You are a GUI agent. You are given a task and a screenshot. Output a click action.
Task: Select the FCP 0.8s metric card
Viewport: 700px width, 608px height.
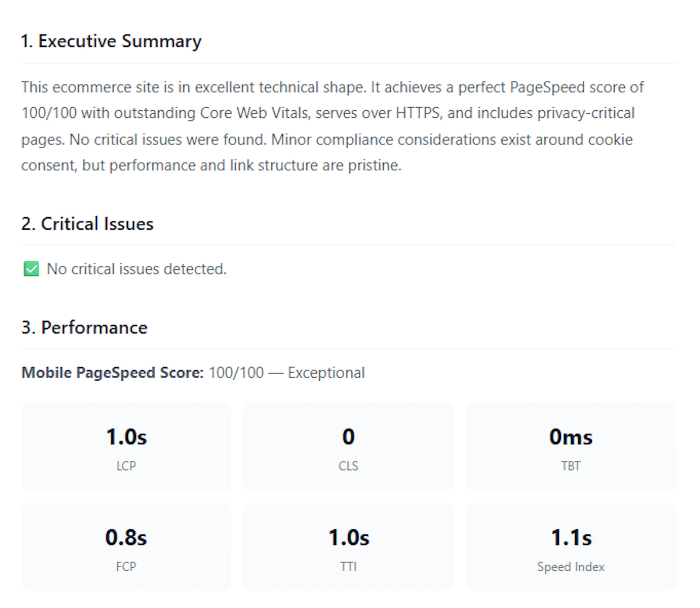pos(126,547)
